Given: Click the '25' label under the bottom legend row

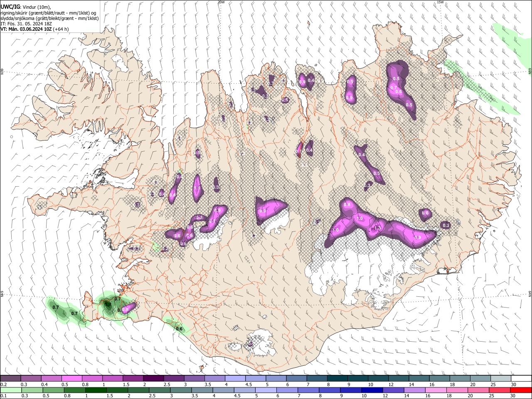Looking at the screenshot, I should tap(491, 396).
